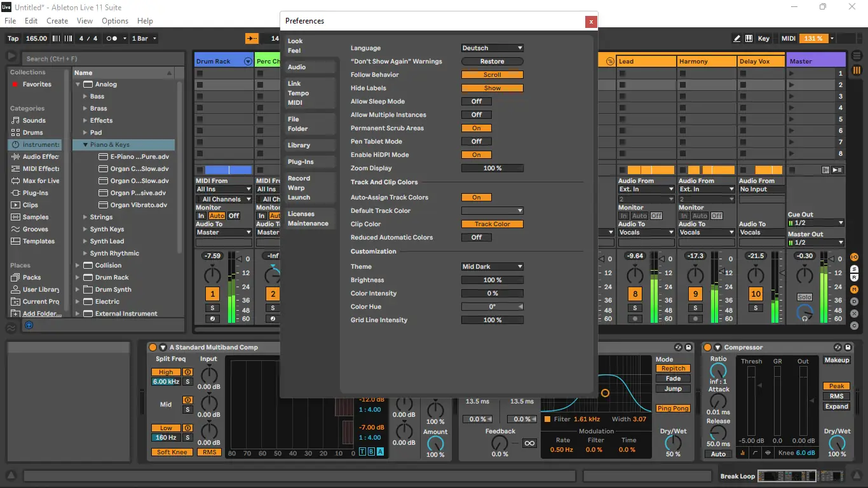Collapse the Piano & Keys folder
This screenshot has width=868, height=488.
[85, 145]
